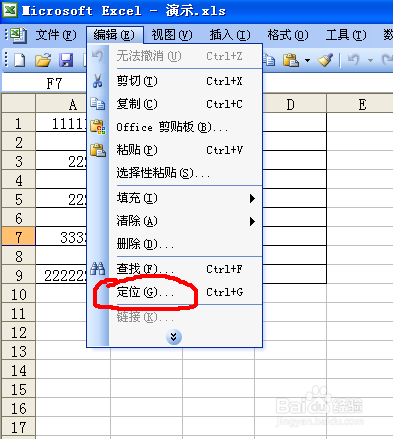Expand the 清除(A) submenu
The height and width of the screenshot is (439, 393).
[x=252, y=221]
